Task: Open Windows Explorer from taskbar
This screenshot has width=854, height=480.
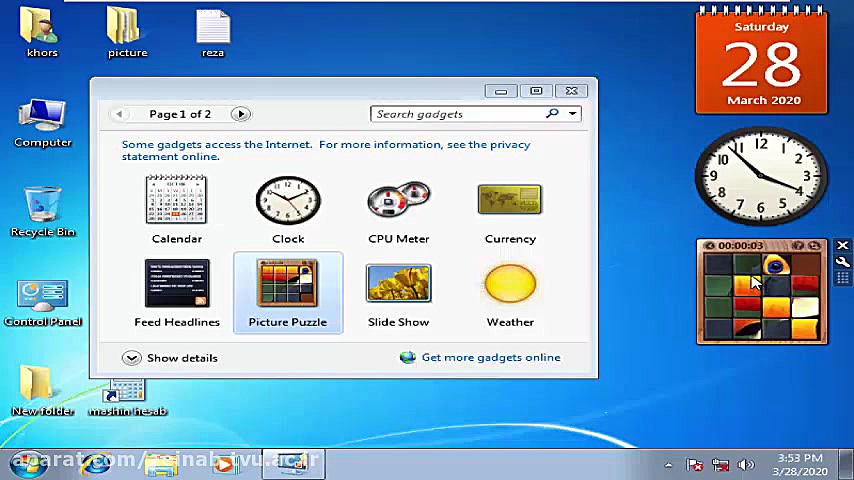Action: (x=161, y=464)
